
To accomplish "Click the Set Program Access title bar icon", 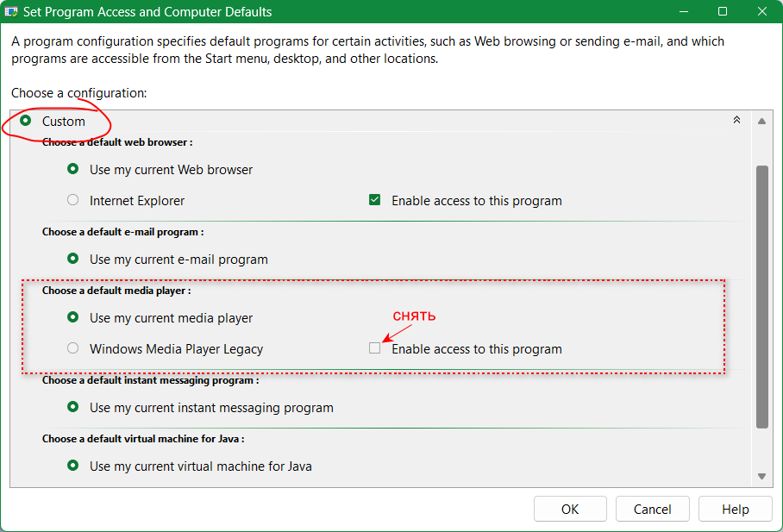I will click(x=11, y=11).
